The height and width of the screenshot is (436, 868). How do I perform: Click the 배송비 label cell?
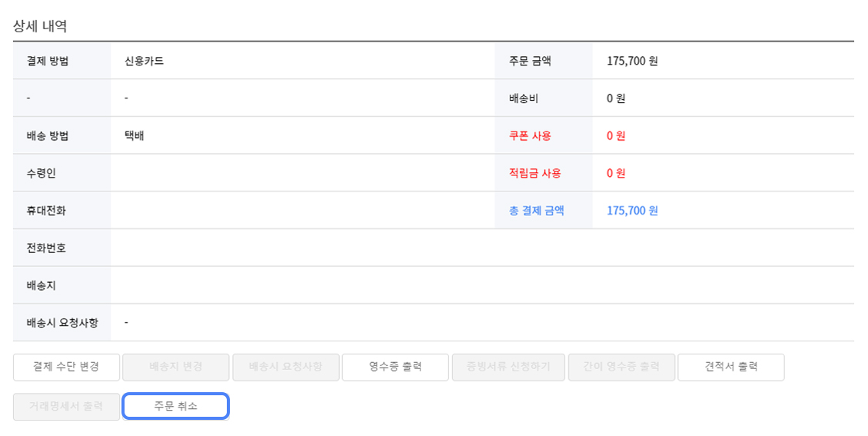[524, 98]
